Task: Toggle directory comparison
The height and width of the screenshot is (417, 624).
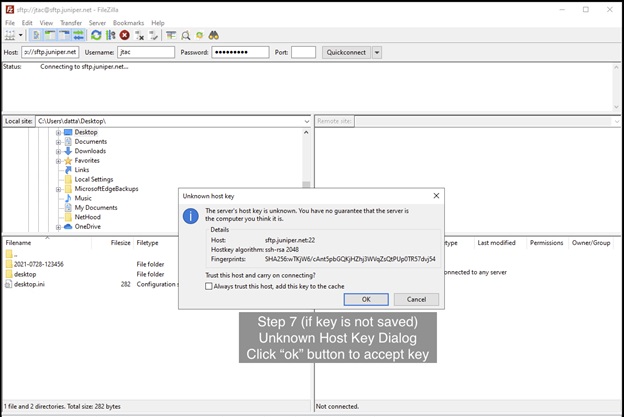Action: tap(185, 35)
